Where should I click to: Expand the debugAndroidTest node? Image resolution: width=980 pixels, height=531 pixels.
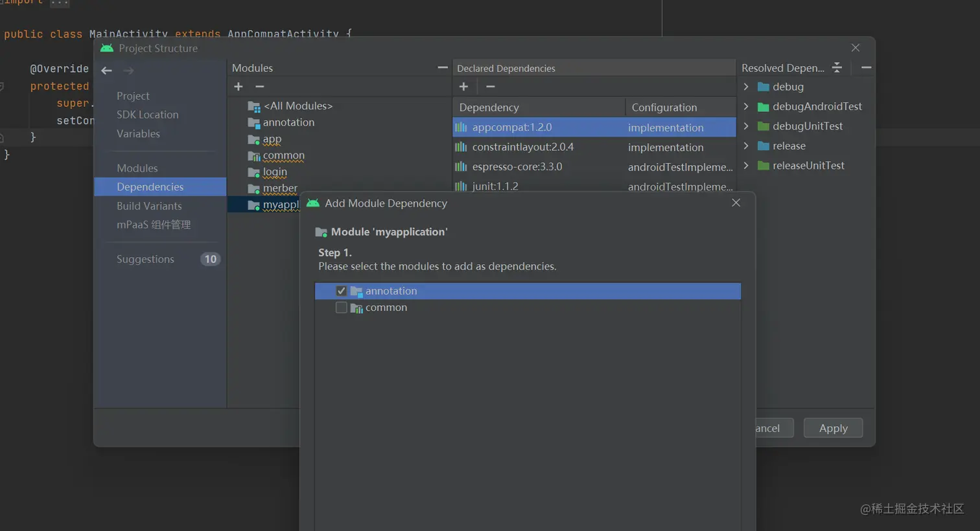coord(746,106)
